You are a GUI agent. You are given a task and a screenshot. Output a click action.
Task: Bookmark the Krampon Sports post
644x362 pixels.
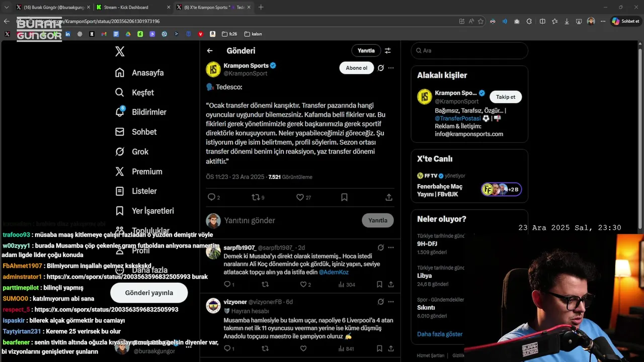click(344, 198)
